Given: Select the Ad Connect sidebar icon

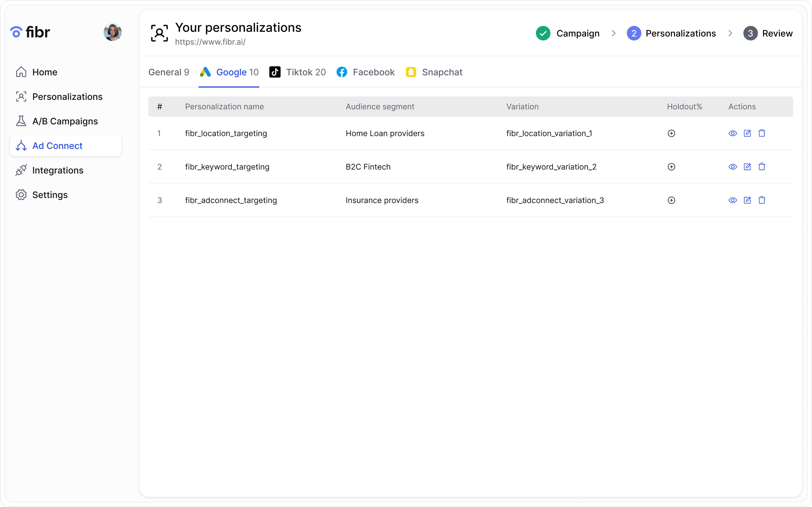Looking at the screenshot, I should point(21,146).
